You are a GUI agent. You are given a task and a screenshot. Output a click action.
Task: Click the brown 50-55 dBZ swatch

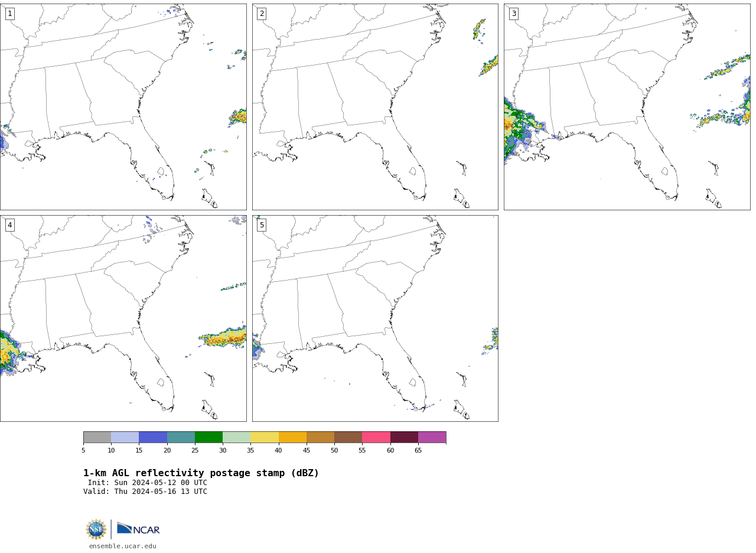pyautogui.click(x=348, y=437)
